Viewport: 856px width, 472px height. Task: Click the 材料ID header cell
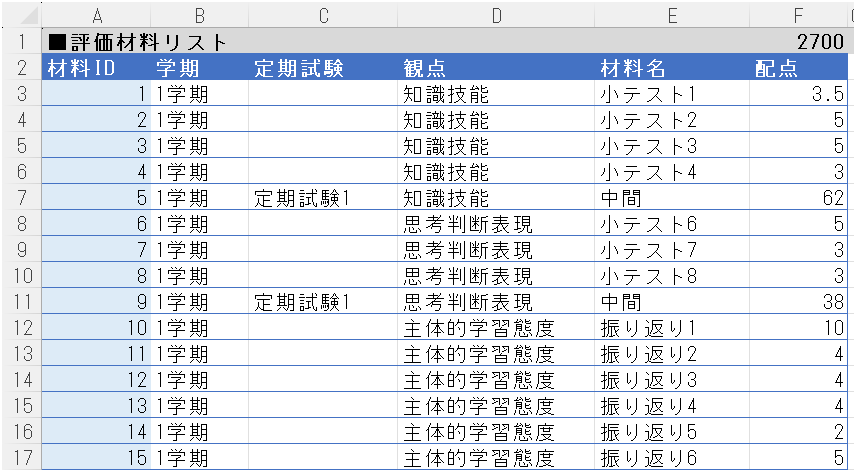pyautogui.click(x=96, y=68)
